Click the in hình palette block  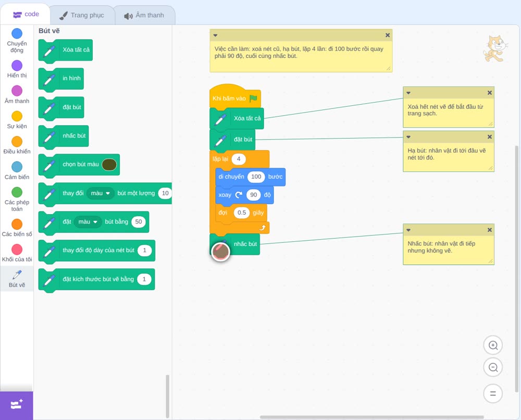[x=61, y=79]
